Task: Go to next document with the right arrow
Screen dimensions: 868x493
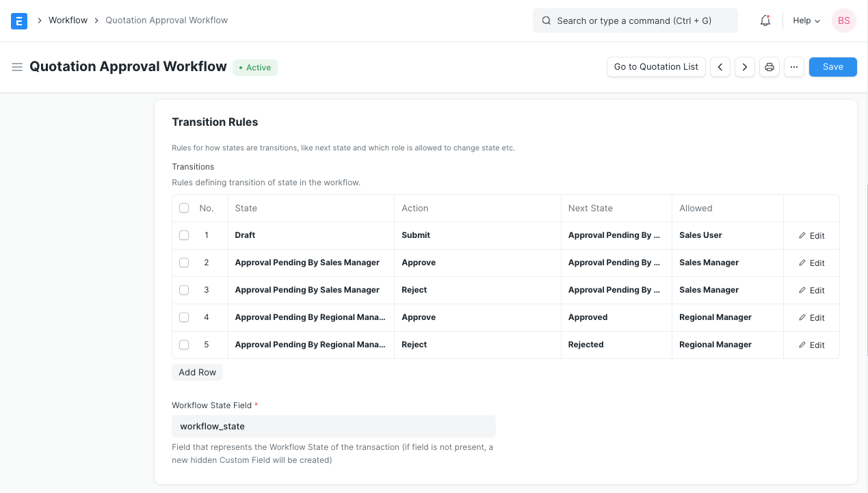Action: [x=744, y=66]
